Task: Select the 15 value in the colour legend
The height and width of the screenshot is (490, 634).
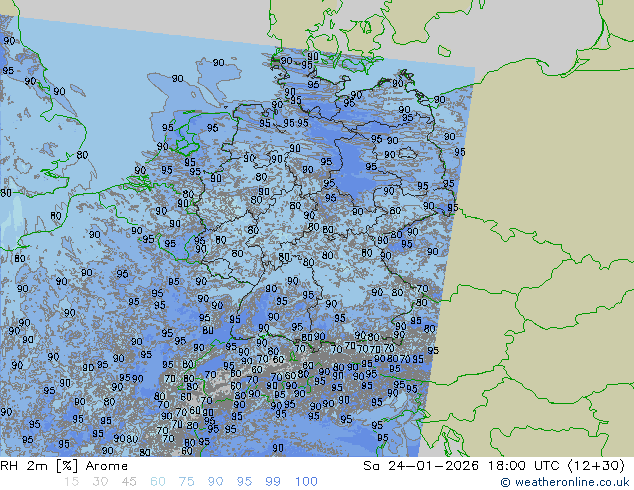Action: click(71, 482)
